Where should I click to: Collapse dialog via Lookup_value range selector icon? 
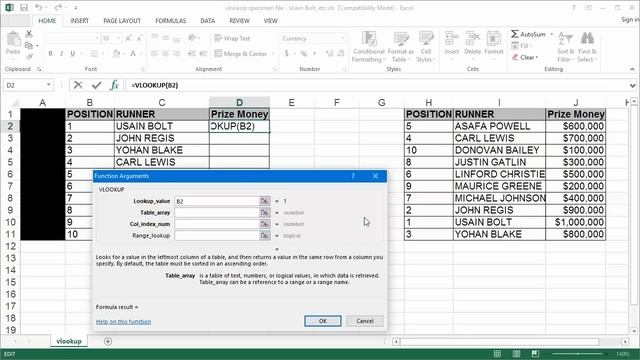point(264,201)
